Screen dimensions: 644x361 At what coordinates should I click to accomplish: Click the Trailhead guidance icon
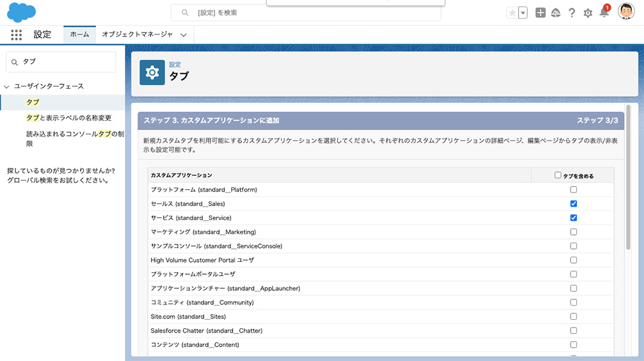[x=556, y=13]
